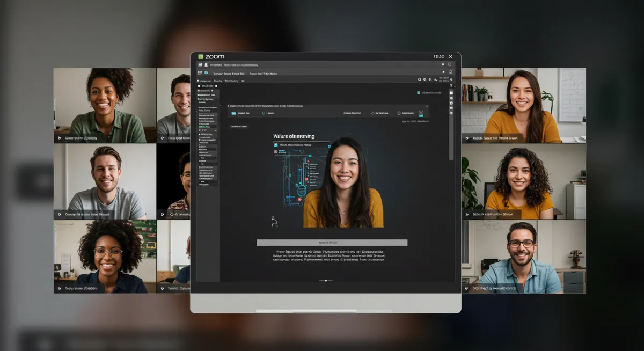
Task: Click the green circular icon in the inner toolbar
Action: click(264, 113)
